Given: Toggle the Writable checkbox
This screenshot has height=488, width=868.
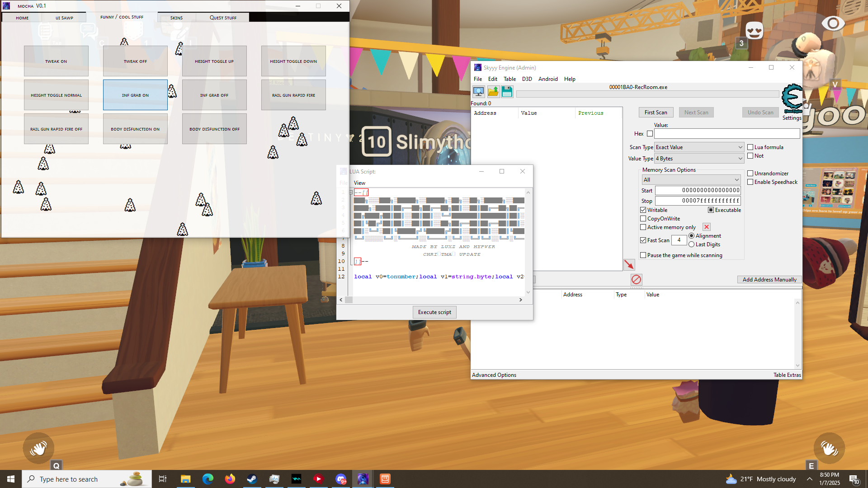Looking at the screenshot, I should (x=643, y=210).
